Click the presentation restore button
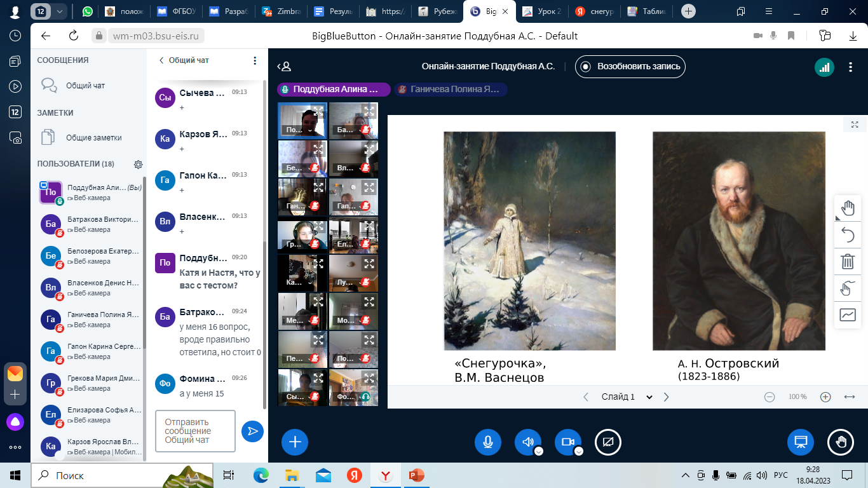This screenshot has width=868, height=488. point(801,442)
